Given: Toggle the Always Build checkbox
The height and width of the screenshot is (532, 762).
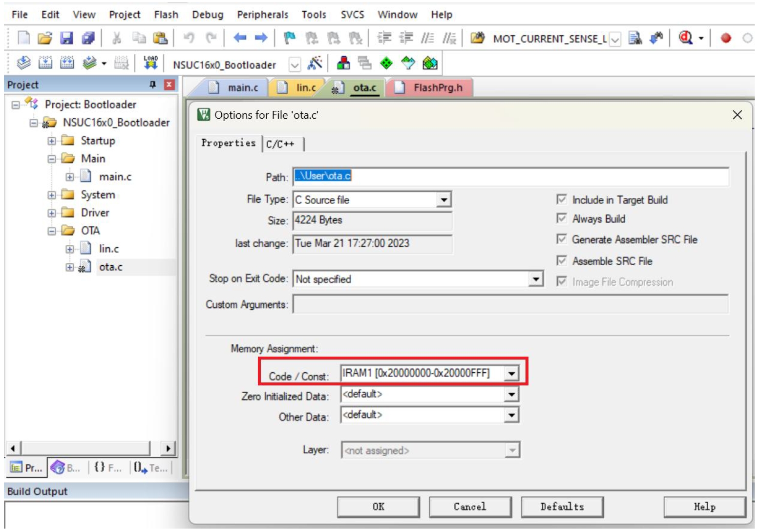Looking at the screenshot, I should pyautogui.click(x=562, y=219).
